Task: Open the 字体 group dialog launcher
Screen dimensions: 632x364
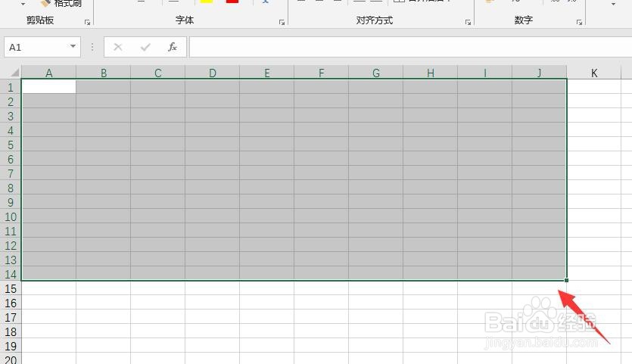Action: point(282,22)
